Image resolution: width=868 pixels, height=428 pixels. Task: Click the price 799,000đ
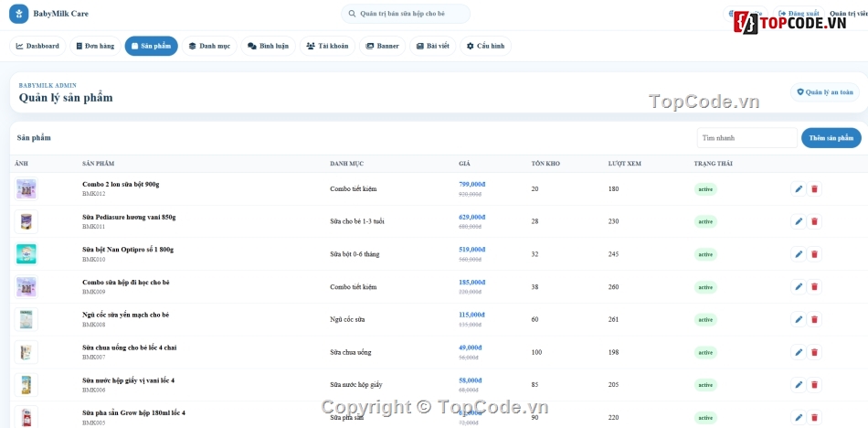(472, 184)
